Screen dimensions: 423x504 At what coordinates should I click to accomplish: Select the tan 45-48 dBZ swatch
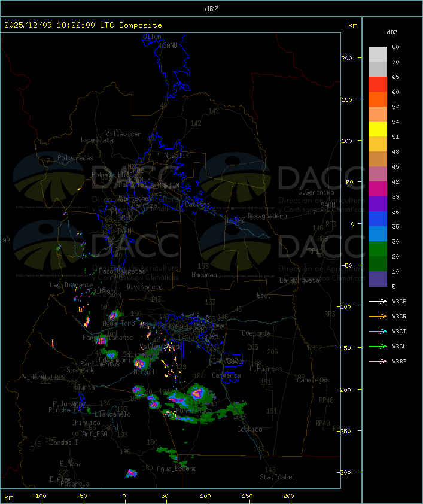tap(378, 159)
